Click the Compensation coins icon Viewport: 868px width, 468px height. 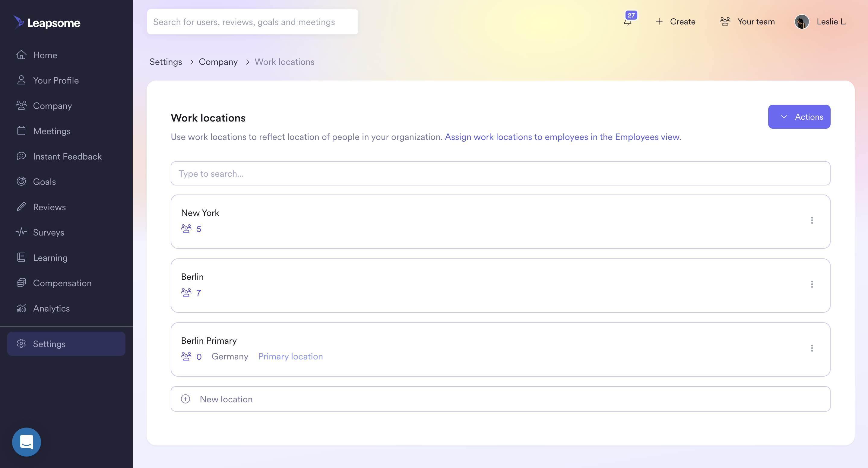[x=21, y=282]
